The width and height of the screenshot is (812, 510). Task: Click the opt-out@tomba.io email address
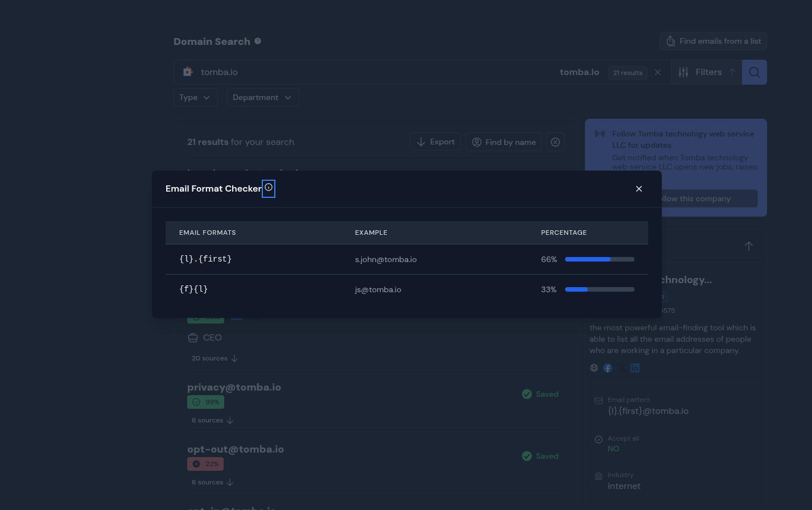tap(236, 449)
